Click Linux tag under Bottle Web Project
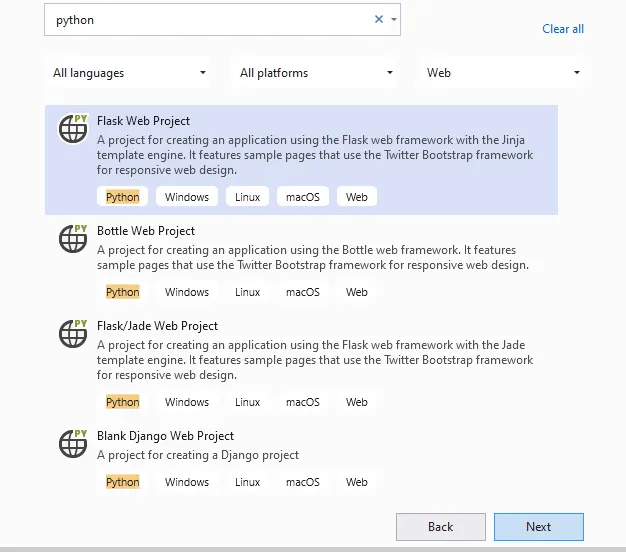 coord(248,292)
